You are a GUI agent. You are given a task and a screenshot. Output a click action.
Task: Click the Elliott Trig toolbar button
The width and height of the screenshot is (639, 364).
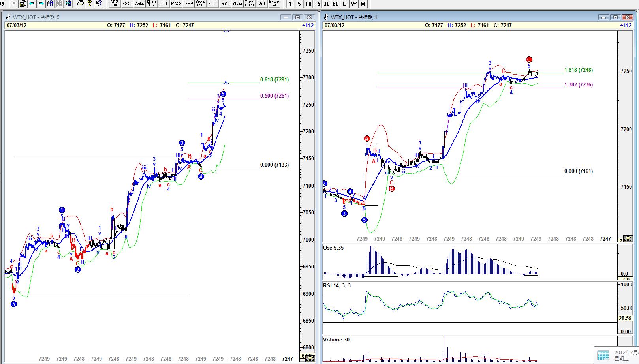click(151, 3)
